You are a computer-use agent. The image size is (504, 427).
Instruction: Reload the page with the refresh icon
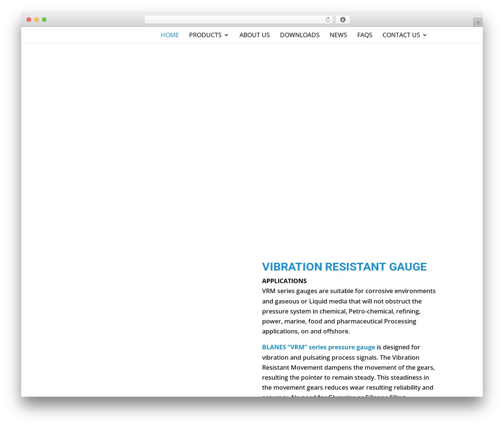[x=328, y=20]
